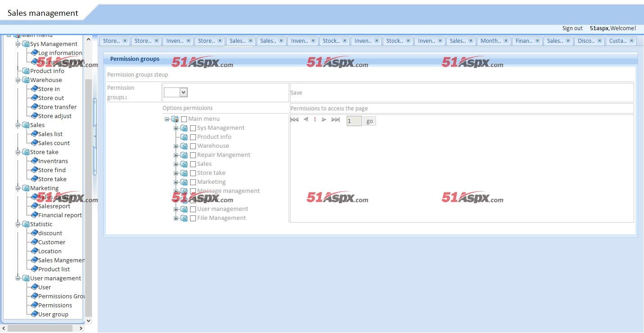644x333 pixels.
Task: Check the Sys Management permission checkbox
Action: [193, 128]
